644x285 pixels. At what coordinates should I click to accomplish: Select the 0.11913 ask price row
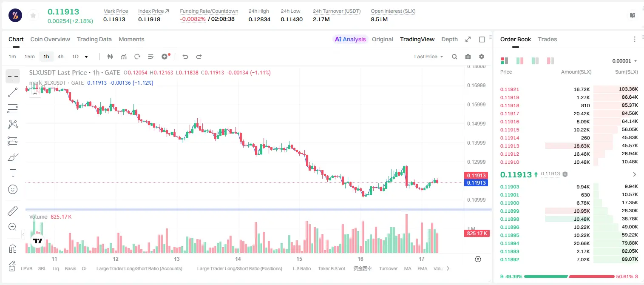coord(569,146)
